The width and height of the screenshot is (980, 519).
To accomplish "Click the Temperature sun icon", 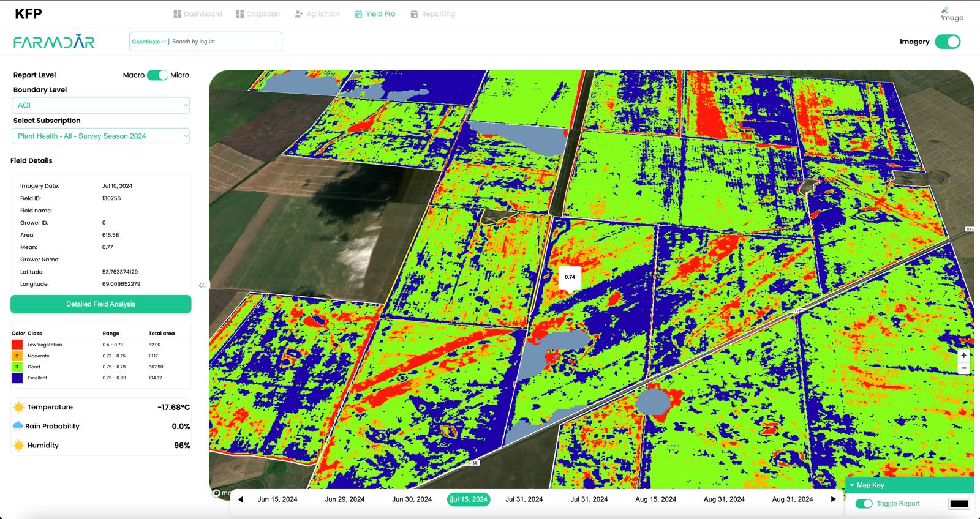I will 19,407.
